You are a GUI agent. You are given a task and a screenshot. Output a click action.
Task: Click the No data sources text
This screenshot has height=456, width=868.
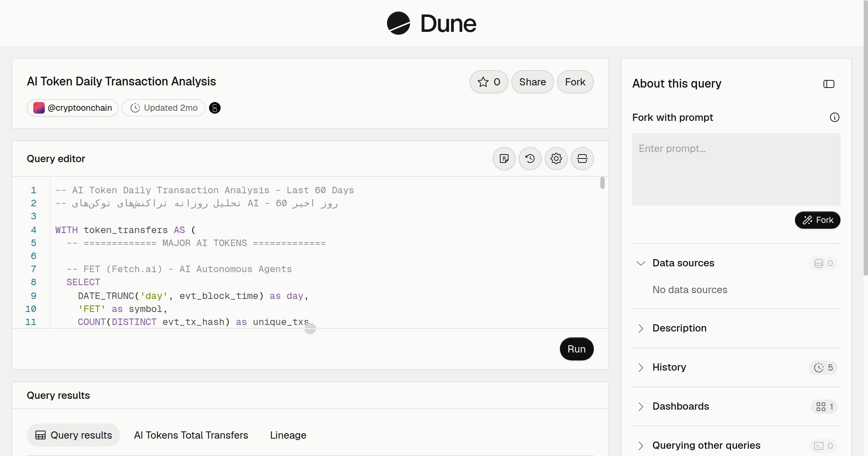click(x=690, y=290)
